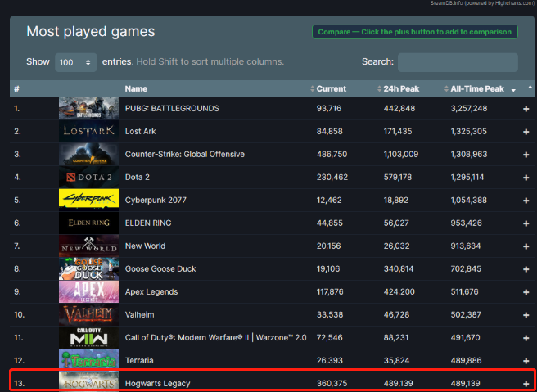Open PUBG: BATTLEGROUNDS game thumbnail
This screenshot has width=537, height=392.
point(88,108)
